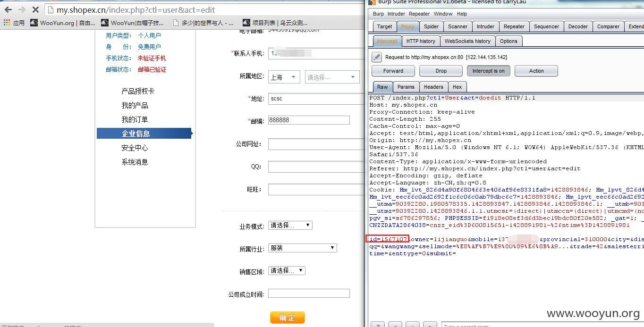Open the 应用 apps shortcut
The width and height of the screenshot is (644, 327).
14,23
